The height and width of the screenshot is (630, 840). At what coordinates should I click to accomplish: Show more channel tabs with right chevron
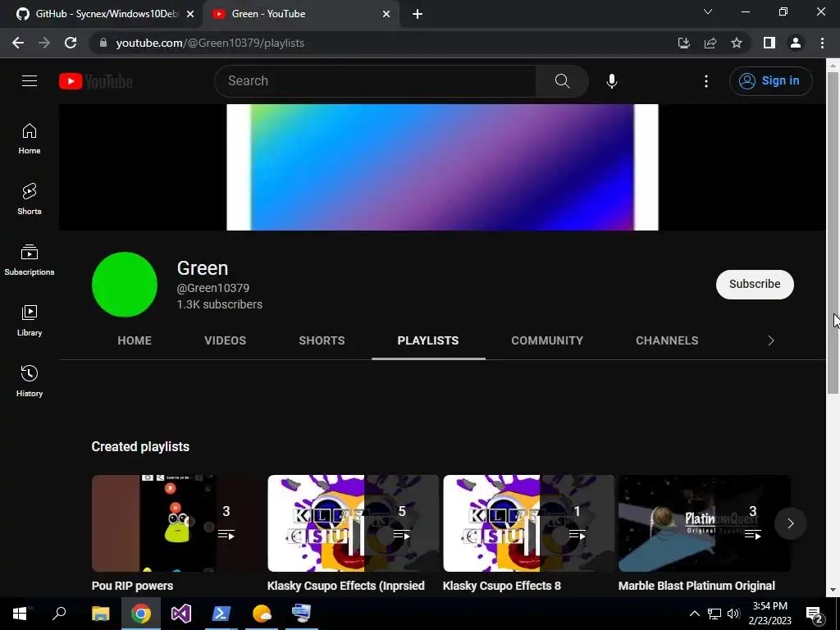(771, 340)
